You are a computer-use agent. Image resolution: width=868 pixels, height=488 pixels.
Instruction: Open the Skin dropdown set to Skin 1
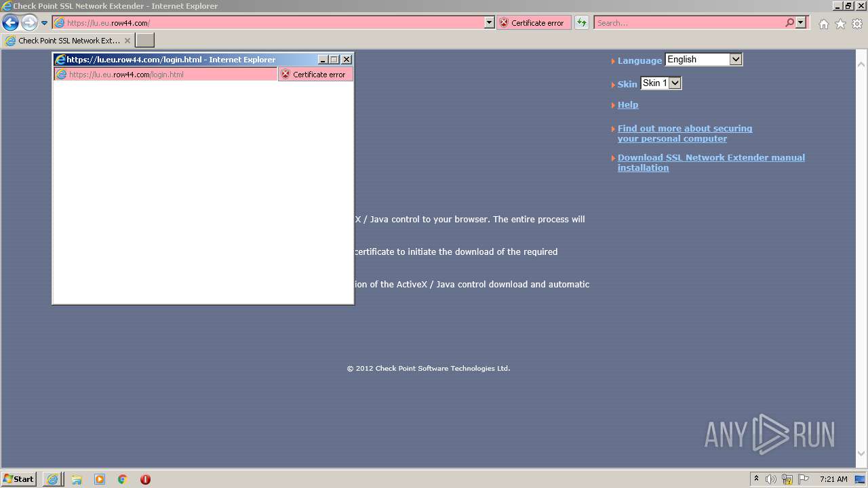point(661,83)
